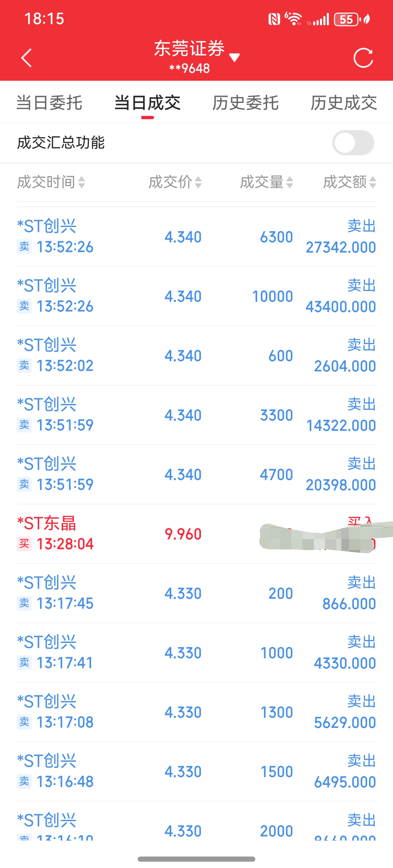Sort by 成交量 column arrows

point(290,182)
